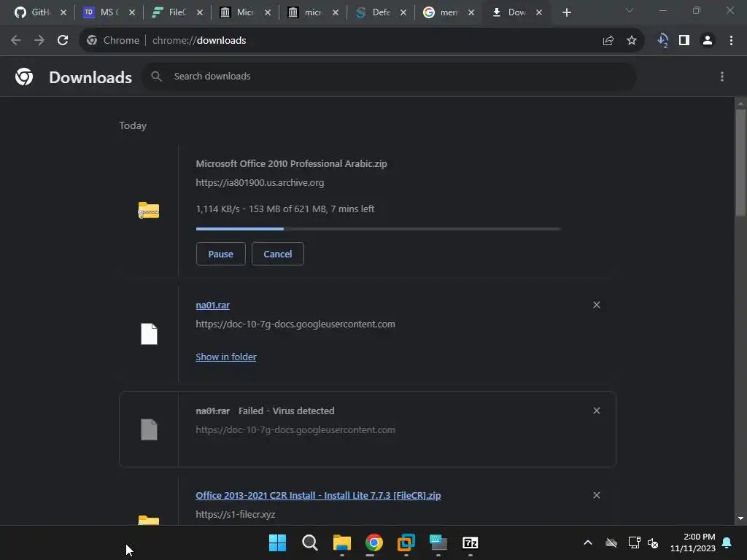Pause the Office 2010 Arabic download

coord(220,254)
